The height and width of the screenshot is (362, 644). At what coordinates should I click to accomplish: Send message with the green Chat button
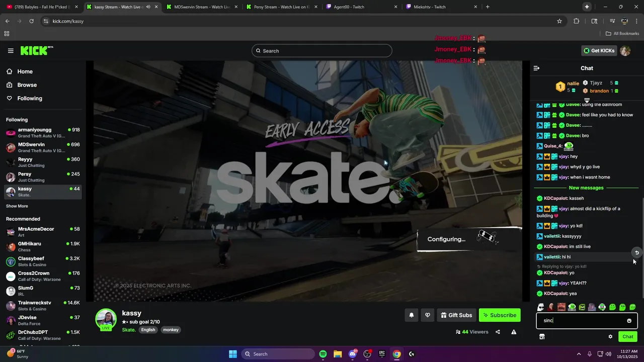click(628, 337)
